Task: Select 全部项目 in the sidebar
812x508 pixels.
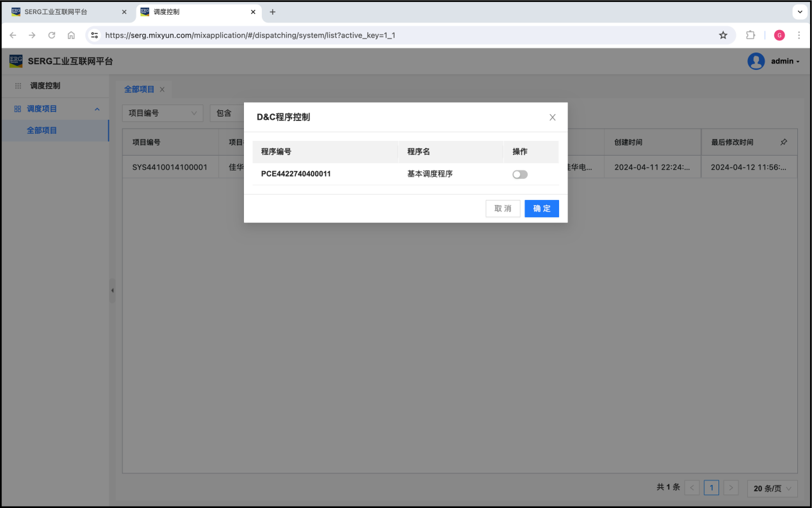Action: pyautogui.click(x=42, y=131)
